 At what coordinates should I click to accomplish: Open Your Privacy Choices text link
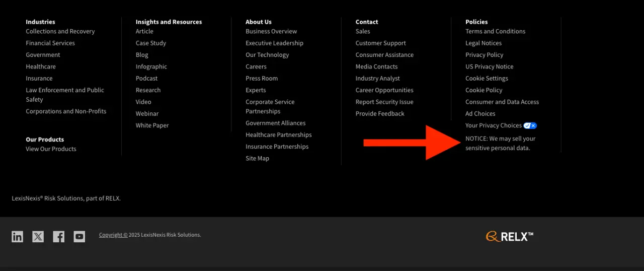(x=494, y=125)
